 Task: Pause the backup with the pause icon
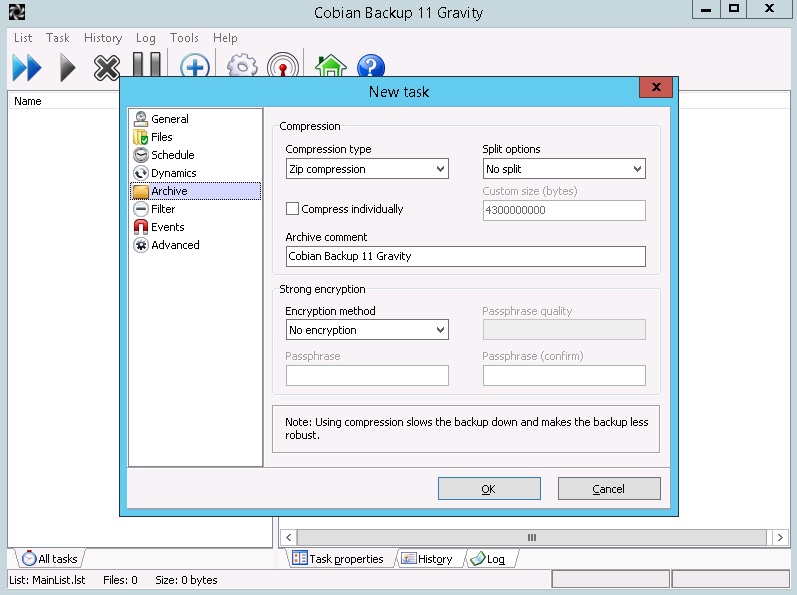point(146,65)
